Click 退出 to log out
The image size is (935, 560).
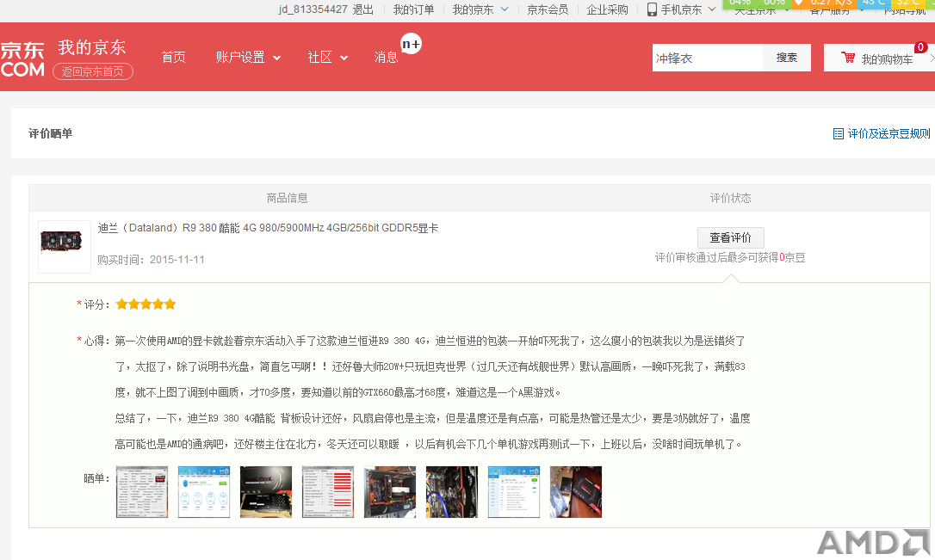(362, 9)
